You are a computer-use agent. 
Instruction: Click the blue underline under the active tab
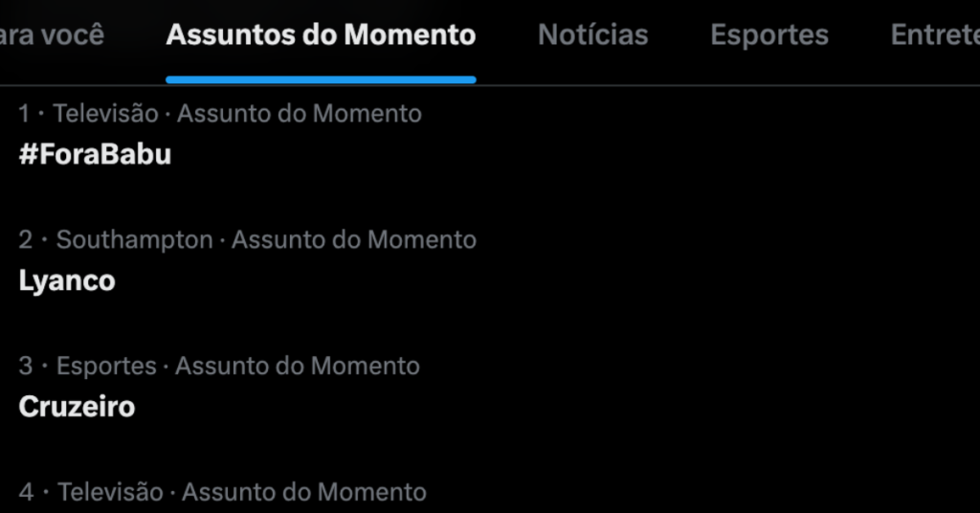321,80
